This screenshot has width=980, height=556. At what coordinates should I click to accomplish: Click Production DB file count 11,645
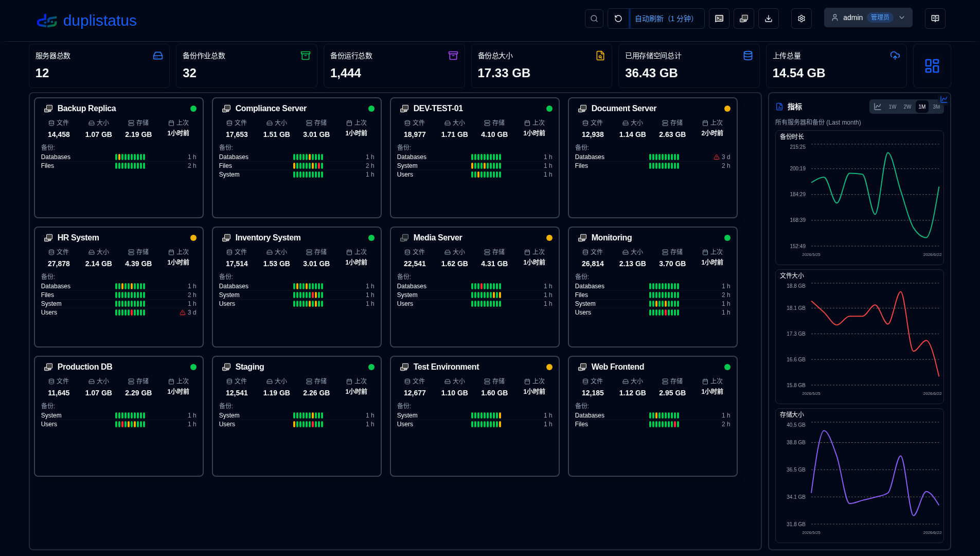click(59, 393)
